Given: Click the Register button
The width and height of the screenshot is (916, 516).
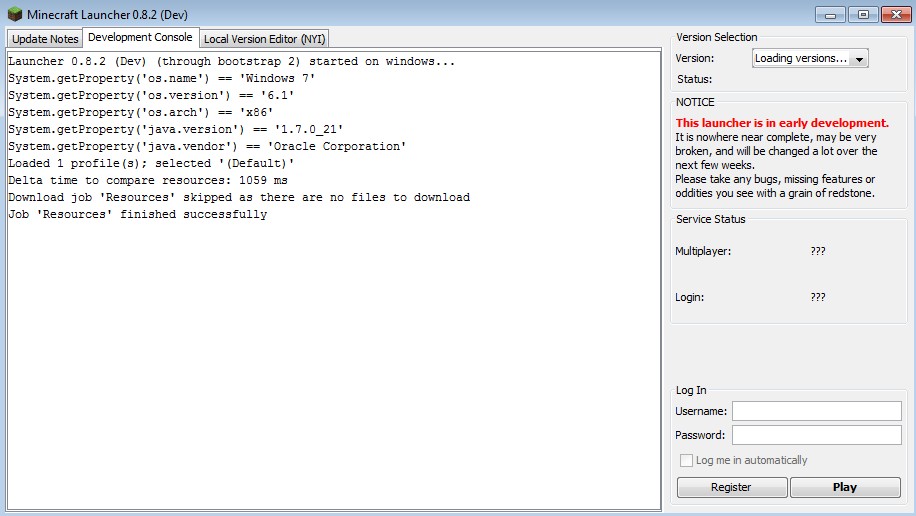Looking at the screenshot, I should pyautogui.click(x=731, y=487).
